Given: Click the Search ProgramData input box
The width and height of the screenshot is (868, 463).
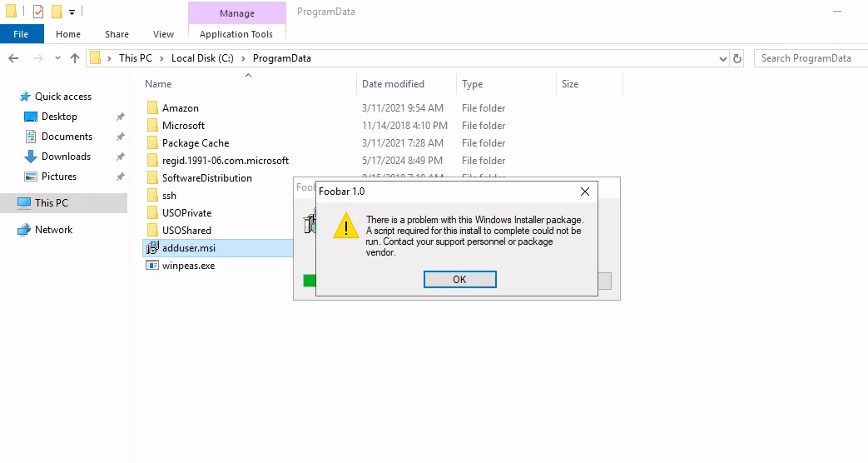Looking at the screenshot, I should [x=807, y=58].
